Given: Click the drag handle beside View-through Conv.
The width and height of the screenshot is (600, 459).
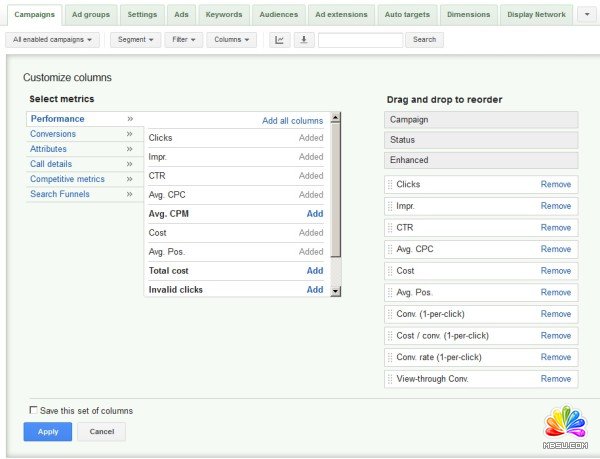Looking at the screenshot, I should pyautogui.click(x=390, y=380).
